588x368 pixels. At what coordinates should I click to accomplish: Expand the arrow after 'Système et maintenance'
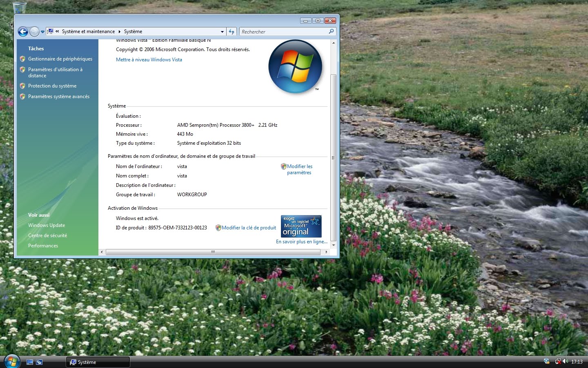(x=120, y=31)
